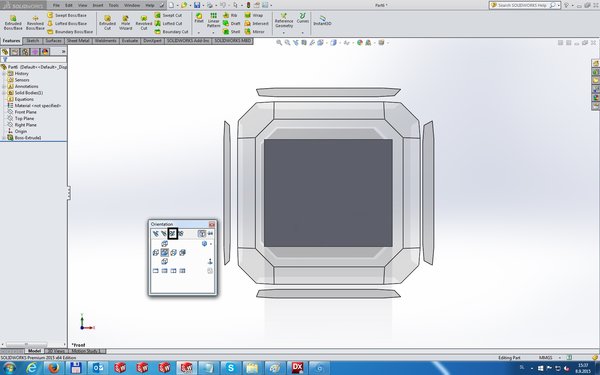Open Firefox from the taskbar
Image resolution: width=600 pixels, height=375 pixels.
coord(54,368)
